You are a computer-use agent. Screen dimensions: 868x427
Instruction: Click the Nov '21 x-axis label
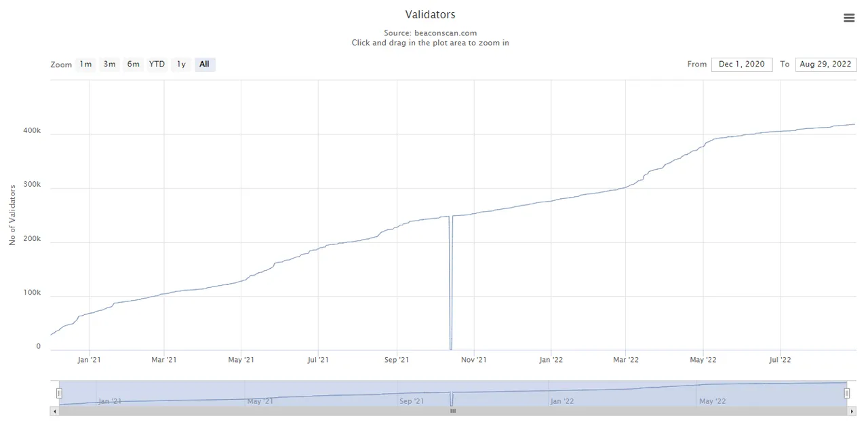click(473, 360)
